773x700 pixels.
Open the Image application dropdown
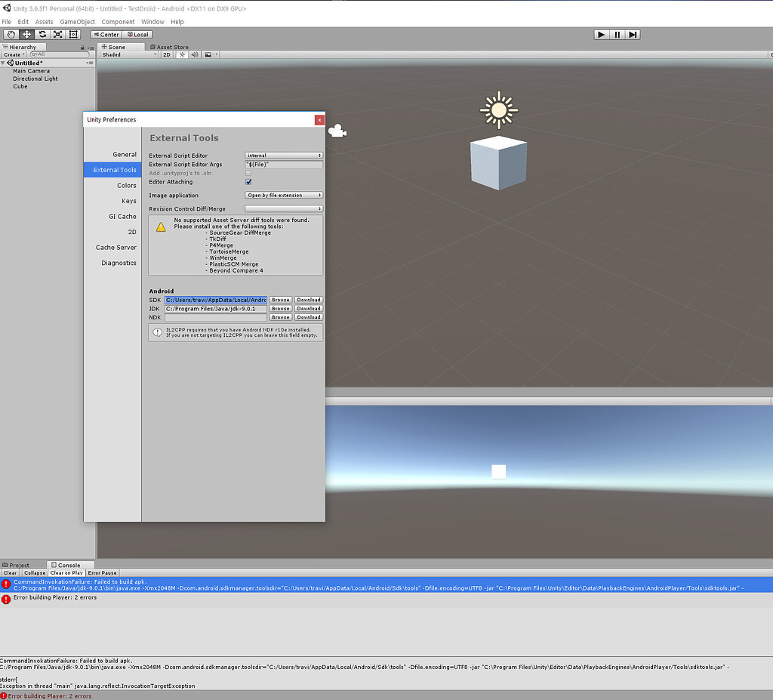click(283, 194)
